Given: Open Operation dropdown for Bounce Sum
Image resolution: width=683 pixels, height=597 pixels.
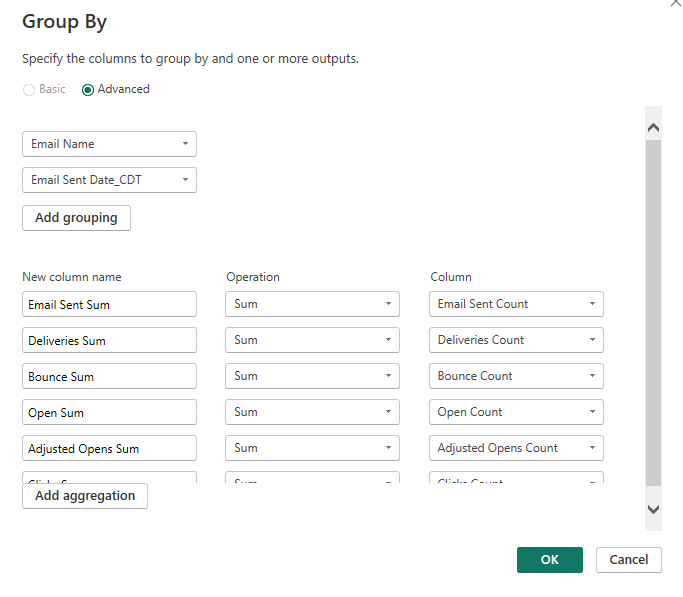Looking at the screenshot, I should coord(312,377).
